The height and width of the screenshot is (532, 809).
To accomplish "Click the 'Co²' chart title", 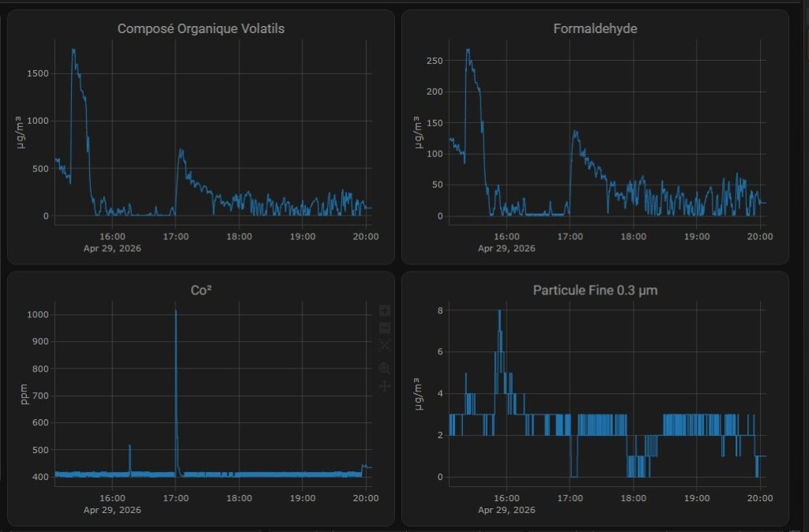I will (201, 290).
